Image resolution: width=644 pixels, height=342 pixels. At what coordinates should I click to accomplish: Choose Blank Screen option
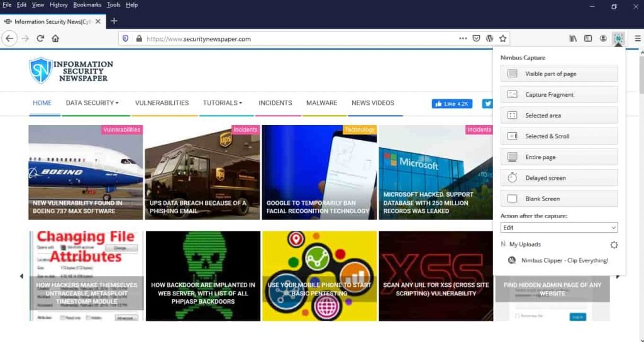559,199
